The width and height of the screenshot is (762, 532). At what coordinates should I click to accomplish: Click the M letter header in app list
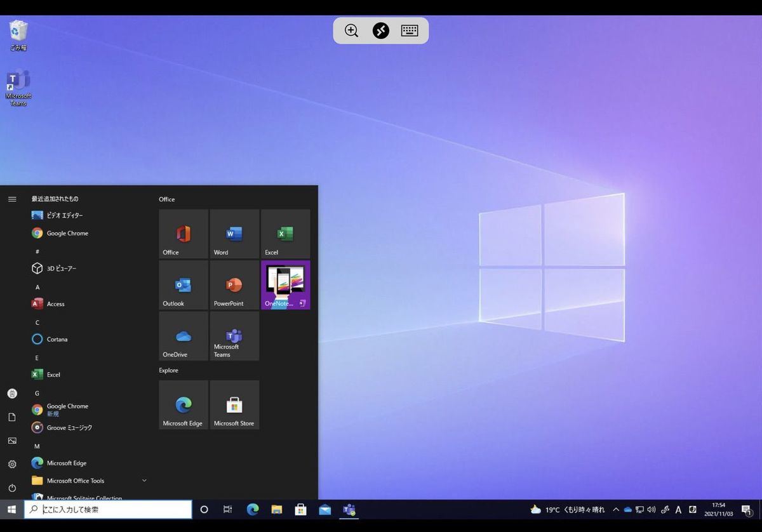click(x=37, y=446)
